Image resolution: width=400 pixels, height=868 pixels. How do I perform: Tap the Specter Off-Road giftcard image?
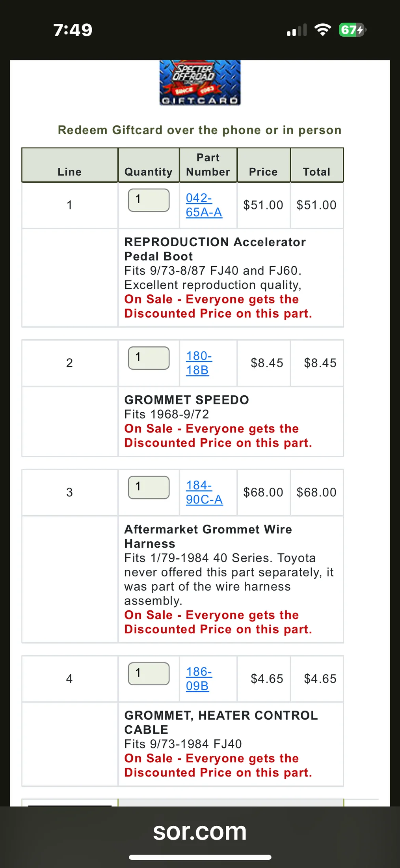pyautogui.click(x=200, y=82)
